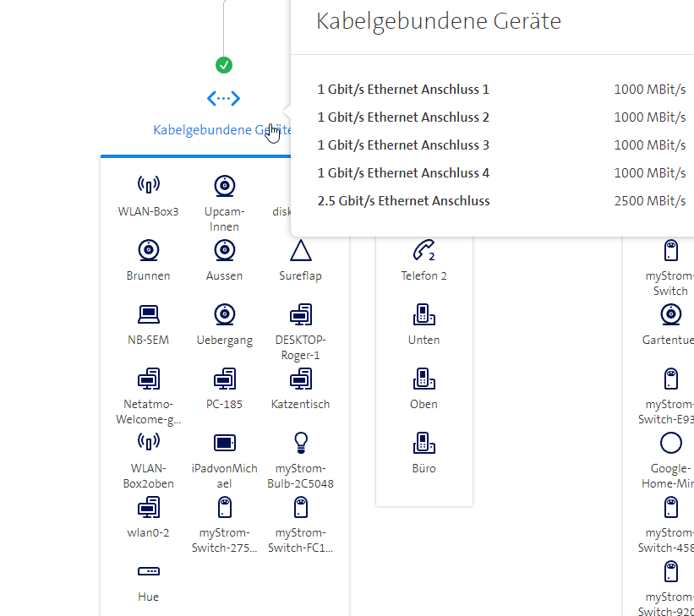Click the Sureflap triangle icon
694x616 pixels.
300,250
